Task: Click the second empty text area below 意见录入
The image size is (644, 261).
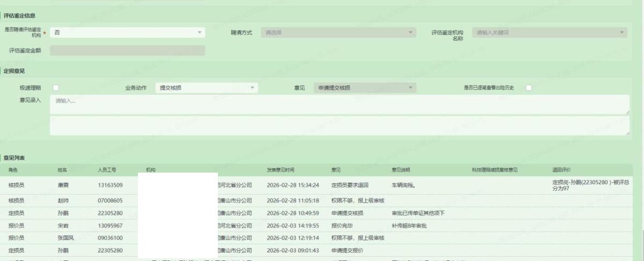Action: tap(338, 126)
